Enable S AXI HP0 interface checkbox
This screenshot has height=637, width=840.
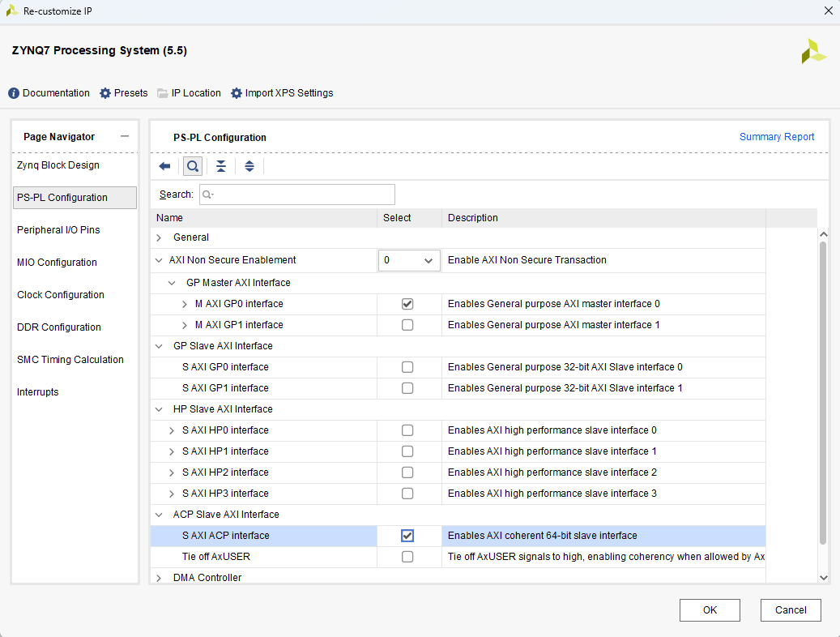click(x=407, y=430)
